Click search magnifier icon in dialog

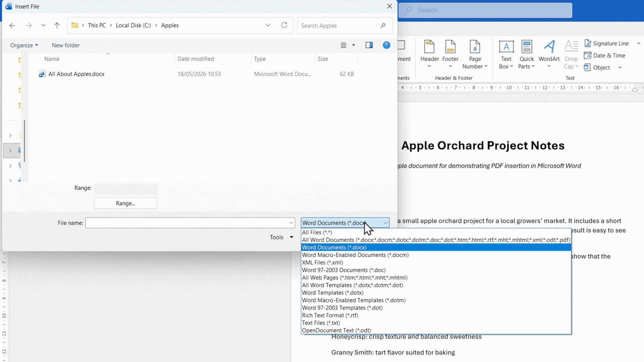pos(383,26)
